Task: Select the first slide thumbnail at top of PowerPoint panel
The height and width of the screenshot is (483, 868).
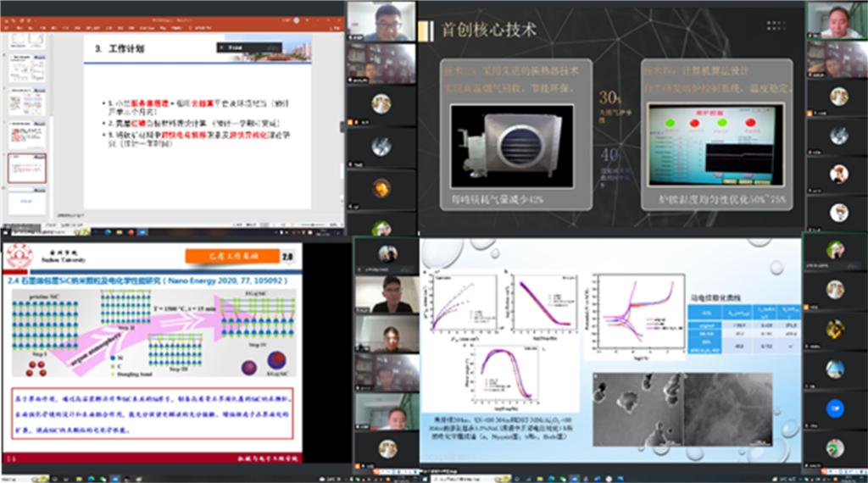Action: tap(27, 40)
